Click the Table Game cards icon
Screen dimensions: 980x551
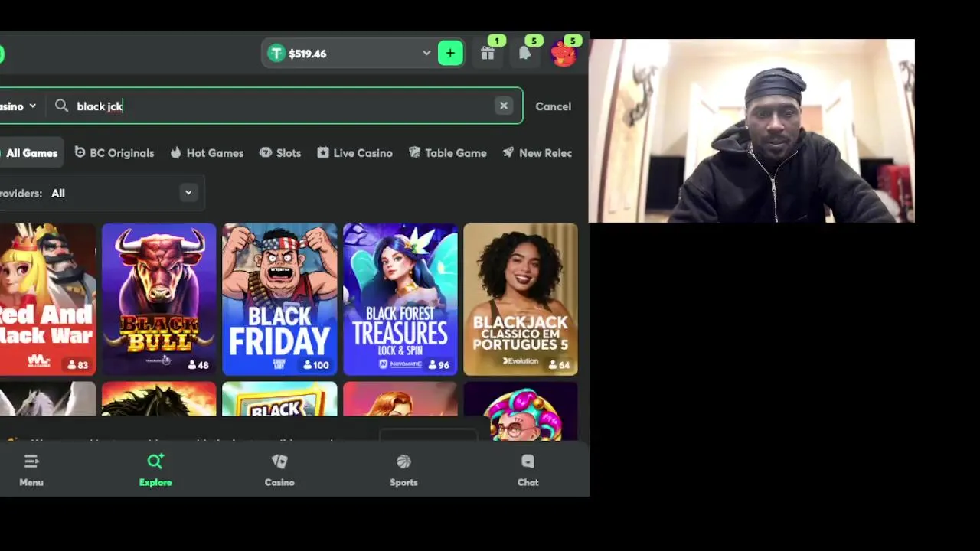415,152
